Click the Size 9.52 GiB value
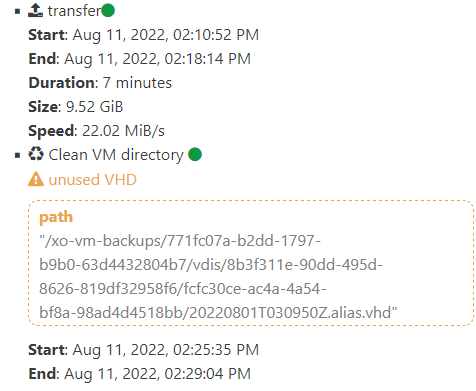The image size is (476, 391). [x=94, y=107]
